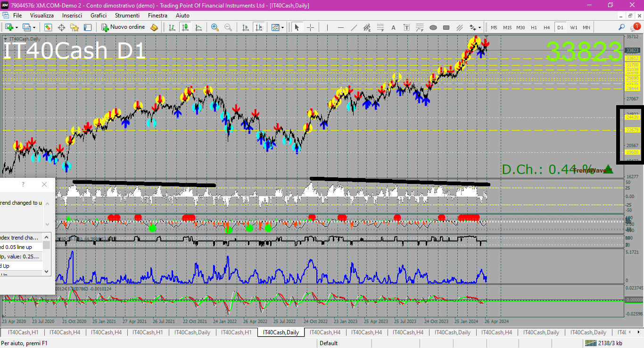
Task: Open the search magnifier icon
Action: (x=622, y=27)
